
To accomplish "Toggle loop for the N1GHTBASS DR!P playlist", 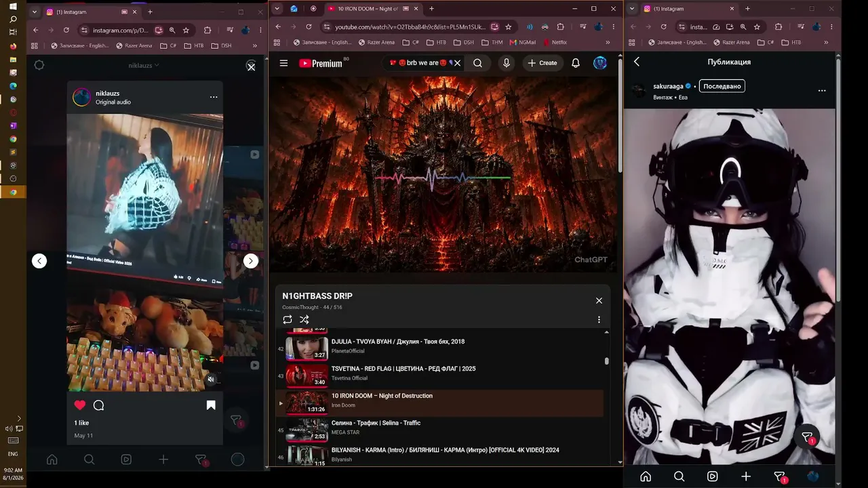I will [288, 320].
